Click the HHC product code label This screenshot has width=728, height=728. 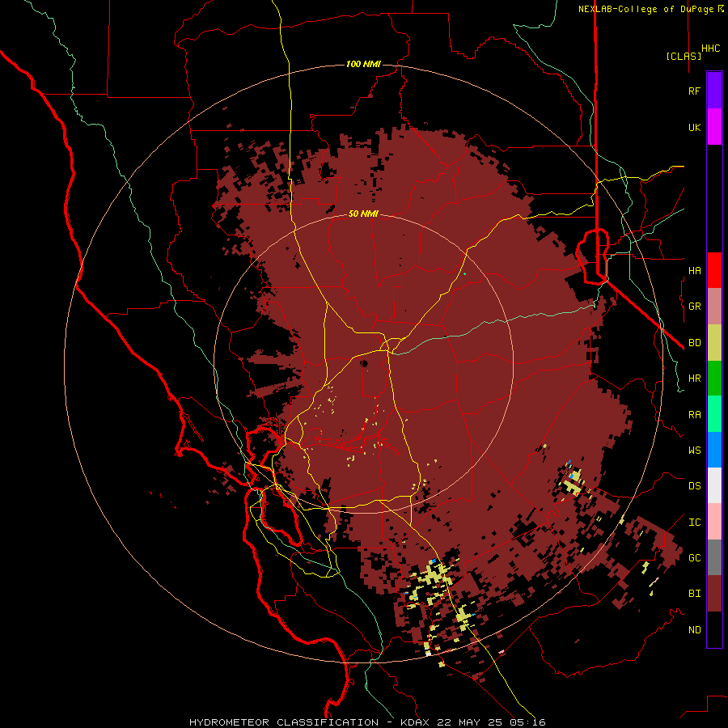(711, 49)
